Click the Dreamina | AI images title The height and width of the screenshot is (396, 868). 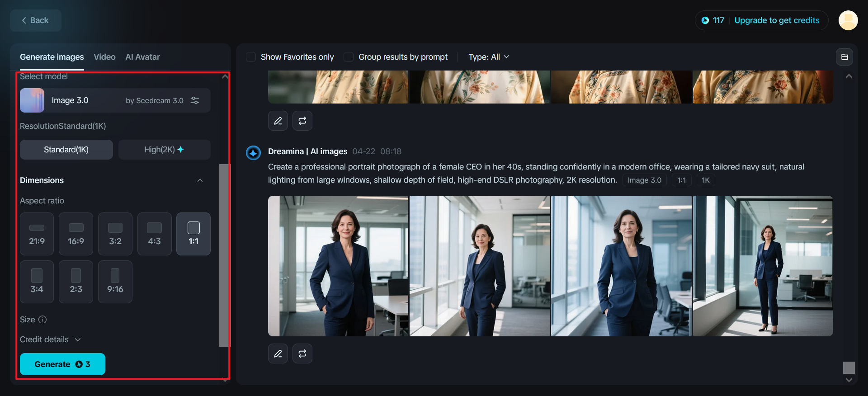(307, 151)
